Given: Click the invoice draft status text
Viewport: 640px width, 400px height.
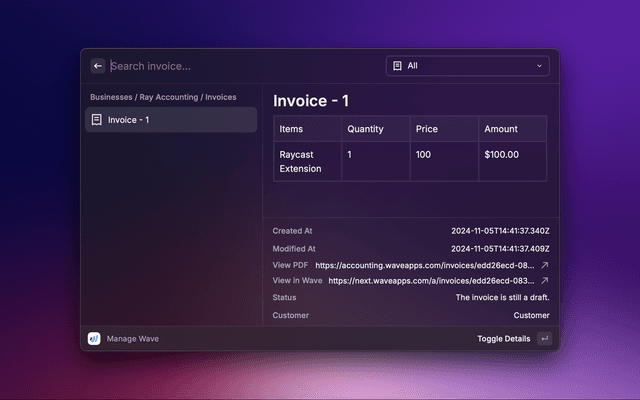Looking at the screenshot, I should click(x=502, y=297).
